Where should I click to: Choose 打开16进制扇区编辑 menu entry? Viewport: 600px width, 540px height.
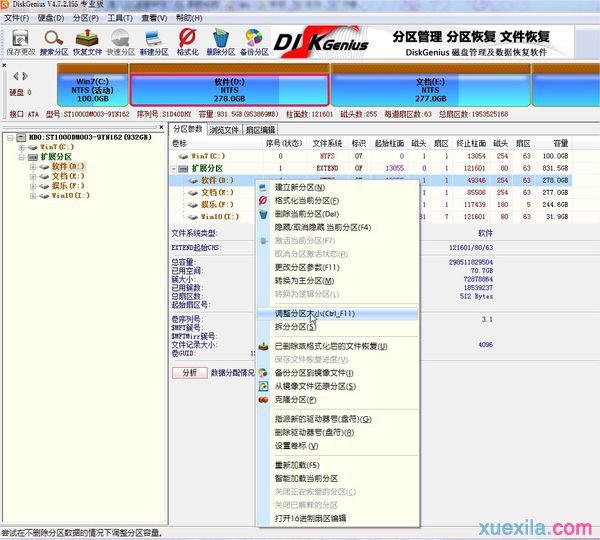[338, 518]
